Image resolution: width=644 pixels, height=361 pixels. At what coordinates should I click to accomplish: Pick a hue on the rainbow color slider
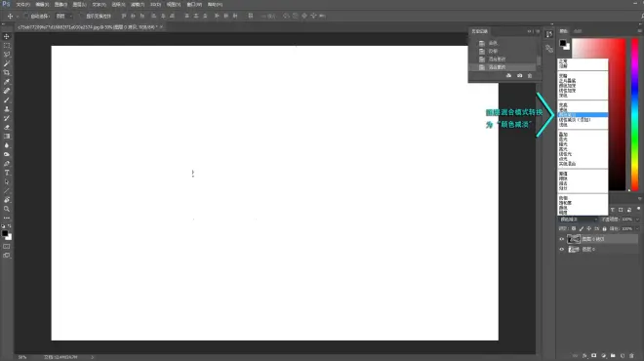634,115
